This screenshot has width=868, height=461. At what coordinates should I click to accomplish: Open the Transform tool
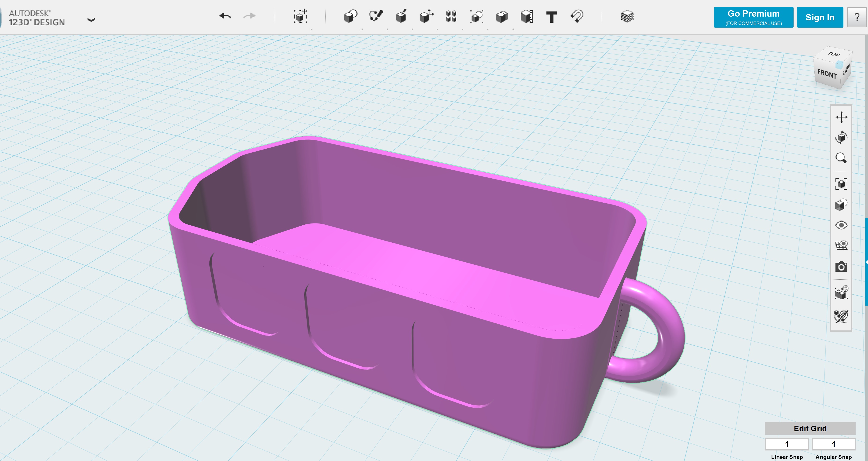pos(300,16)
